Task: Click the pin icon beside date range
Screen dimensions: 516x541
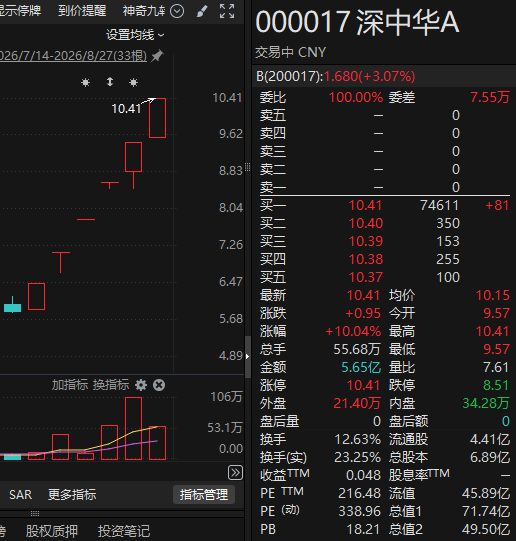Action: pos(157,56)
